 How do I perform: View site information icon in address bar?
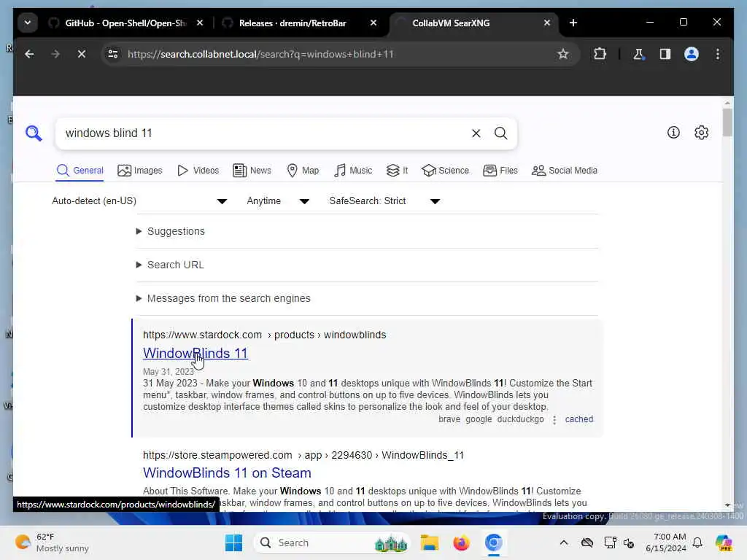[x=113, y=54]
